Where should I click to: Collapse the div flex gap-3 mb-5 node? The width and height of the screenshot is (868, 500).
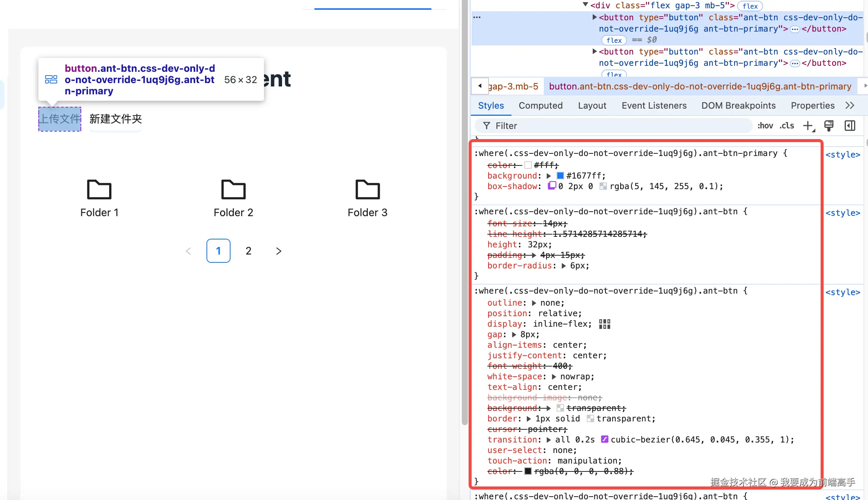pyautogui.click(x=585, y=5)
